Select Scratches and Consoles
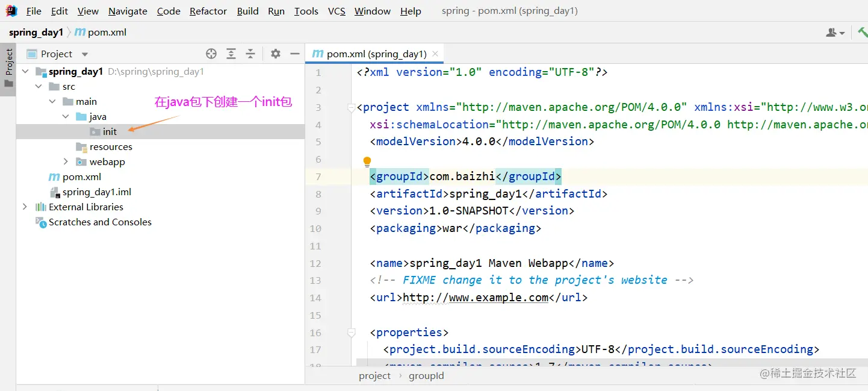 point(100,222)
